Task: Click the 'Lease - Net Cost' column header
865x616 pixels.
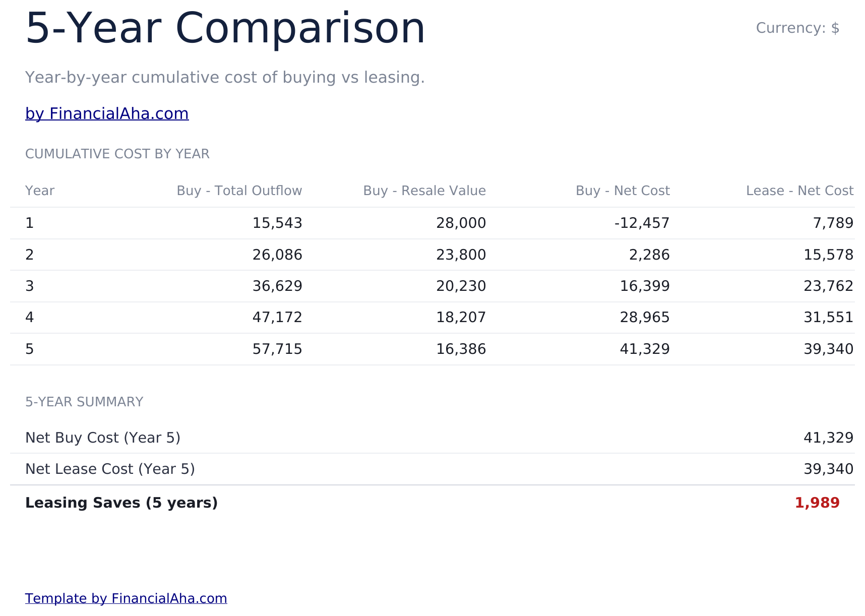Action: pyautogui.click(x=800, y=191)
